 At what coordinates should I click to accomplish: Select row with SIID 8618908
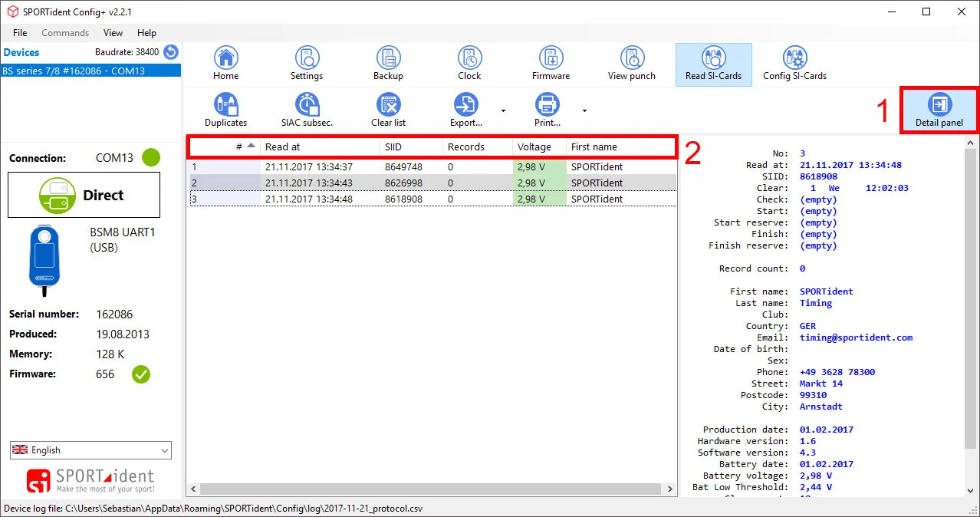point(433,199)
